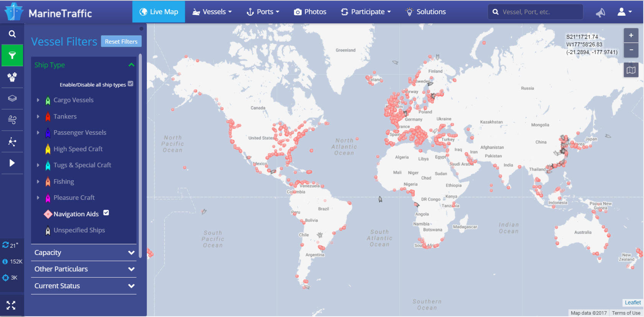Open the Ports menu
Viewport: 644px width, 317px height.
tap(263, 12)
